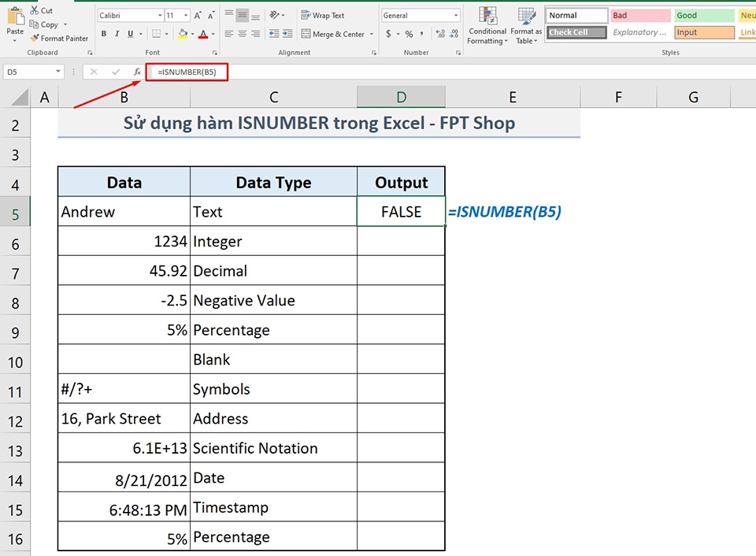This screenshot has width=756, height=556.
Task: Select the Italic formatting icon
Action: coord(117,32)
